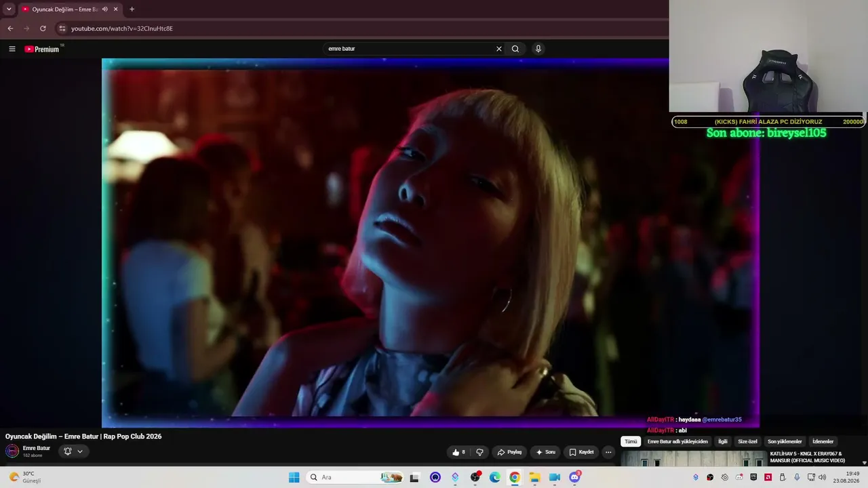868x488 pixels.
Task: Select the İlgili filter chip
Action: pos(723,441)
